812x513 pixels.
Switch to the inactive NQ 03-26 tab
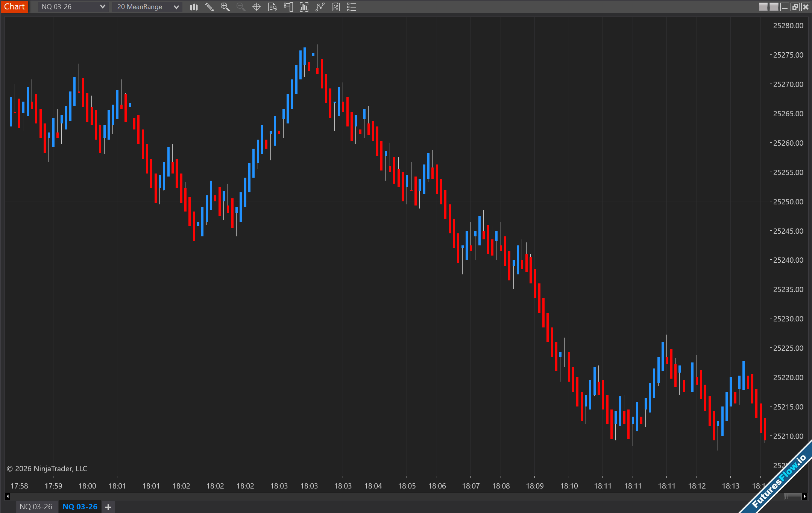coord(36,507)
